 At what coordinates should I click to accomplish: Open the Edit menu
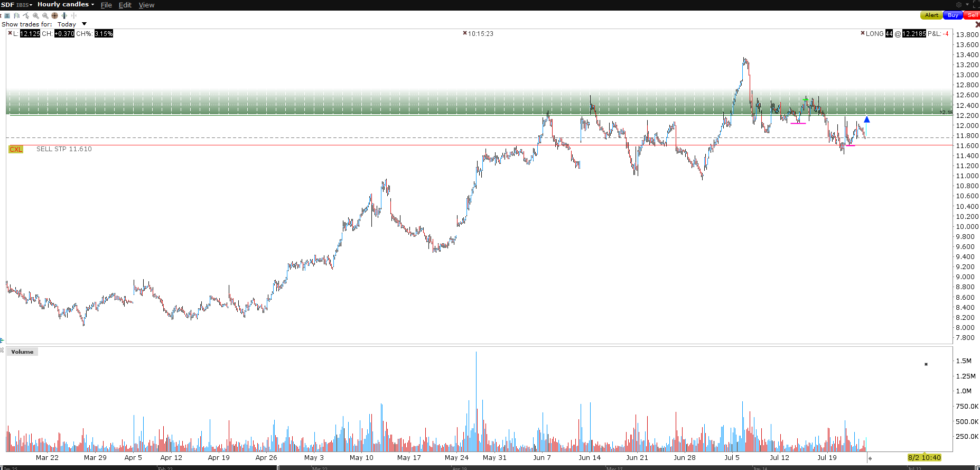coord(125,5)
